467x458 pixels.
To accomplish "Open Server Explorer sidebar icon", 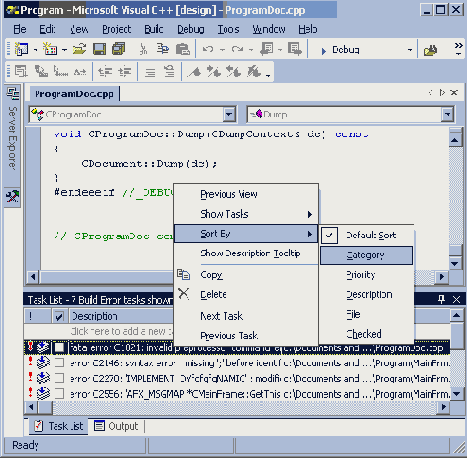I will coord(13,93).
